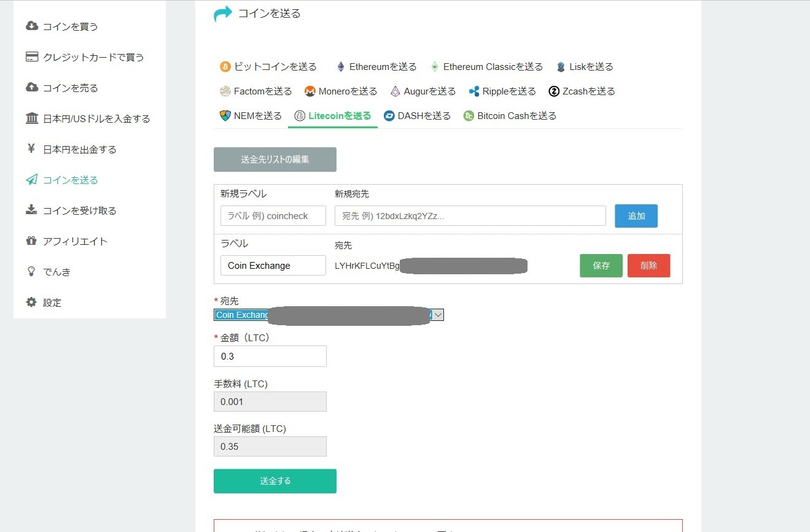
Task: Click the NEM logo icon
Action: coord(225,115)
